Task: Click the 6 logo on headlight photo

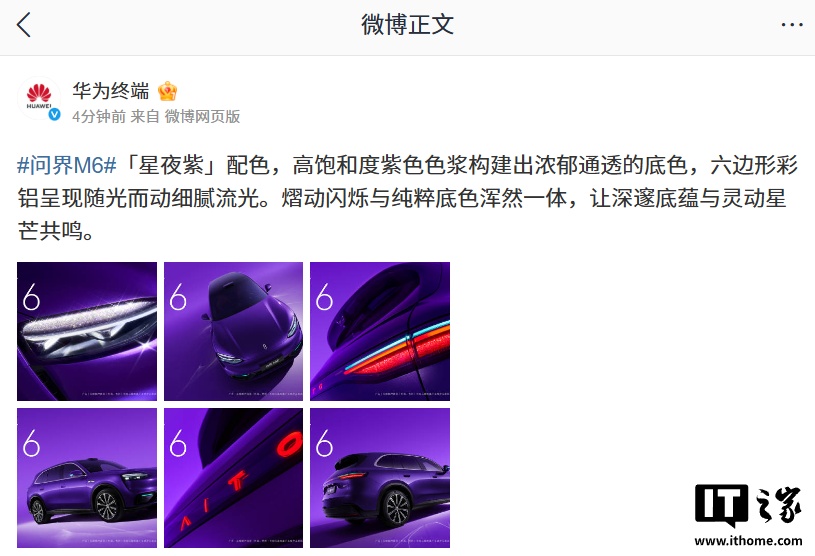Action: (x=31, y=297)
